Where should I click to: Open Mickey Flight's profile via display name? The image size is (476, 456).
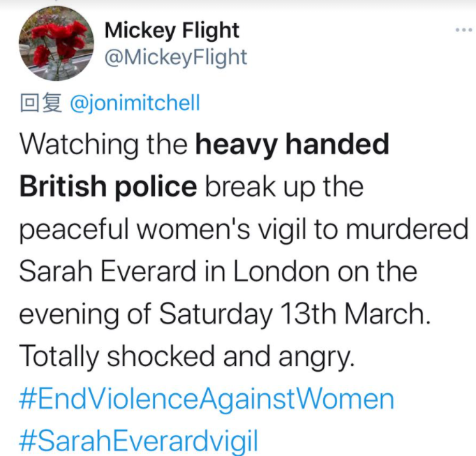[171, 31]
